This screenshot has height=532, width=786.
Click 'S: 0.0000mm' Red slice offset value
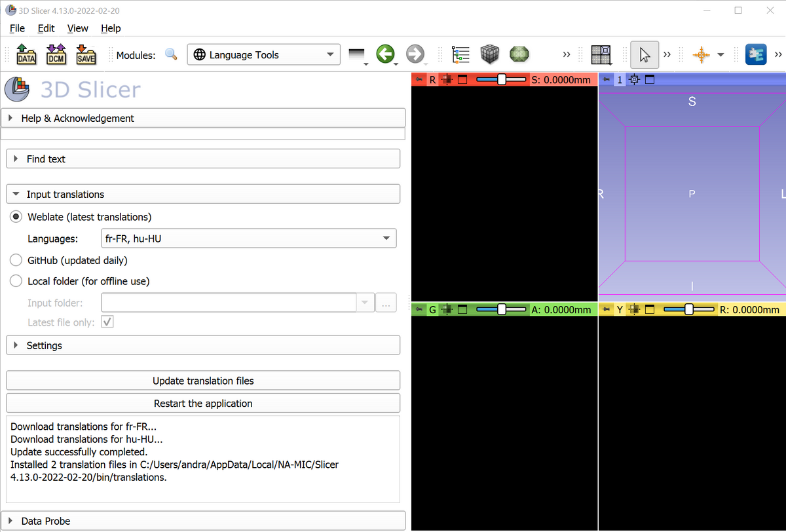[561, 80]
